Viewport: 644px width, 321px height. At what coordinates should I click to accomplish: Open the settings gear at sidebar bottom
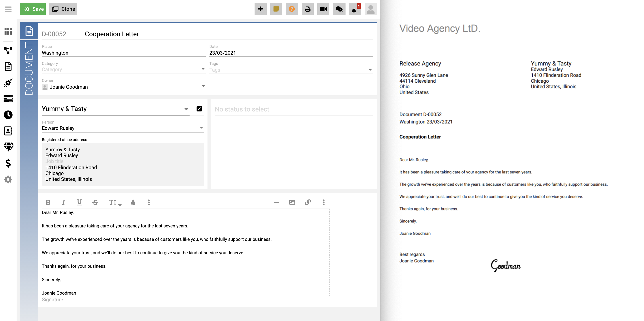click(x=8, y=180)
